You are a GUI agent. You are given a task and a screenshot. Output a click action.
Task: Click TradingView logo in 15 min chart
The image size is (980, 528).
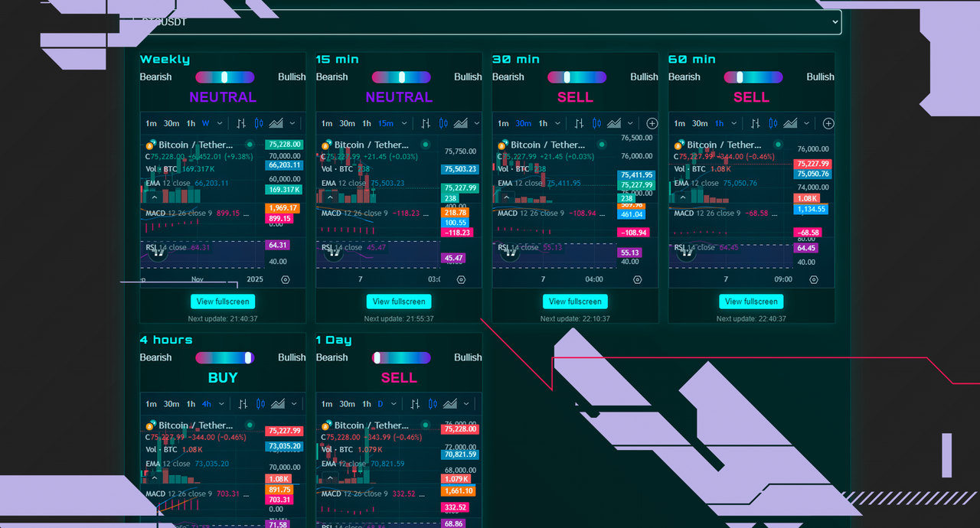coord(333,252)
